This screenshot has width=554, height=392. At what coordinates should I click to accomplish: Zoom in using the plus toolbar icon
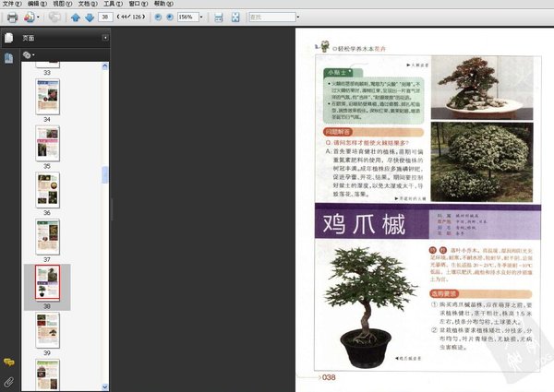click(x=170, y=17)
